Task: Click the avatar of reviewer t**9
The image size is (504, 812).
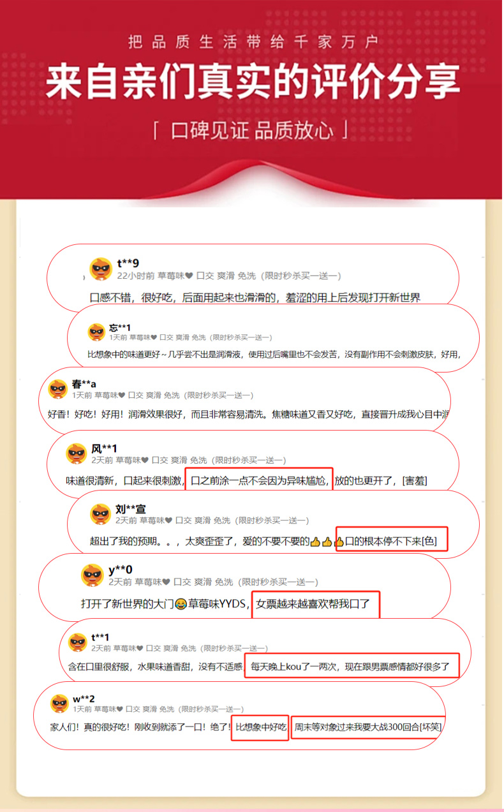Action: 101,269
